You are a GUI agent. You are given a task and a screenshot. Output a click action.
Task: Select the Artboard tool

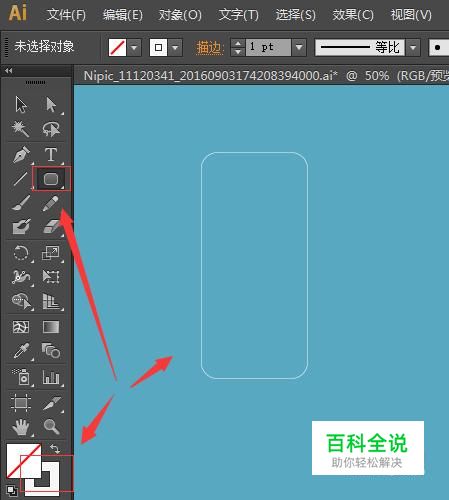21,403
